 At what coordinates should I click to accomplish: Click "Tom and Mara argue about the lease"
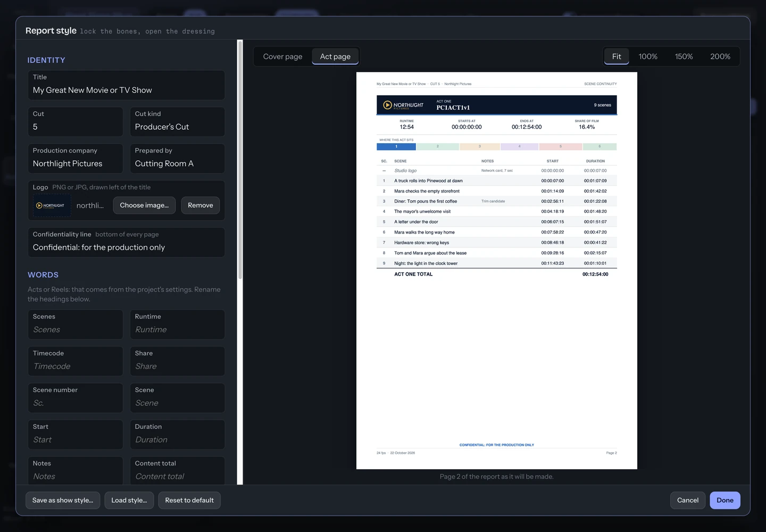pos(430,253)
